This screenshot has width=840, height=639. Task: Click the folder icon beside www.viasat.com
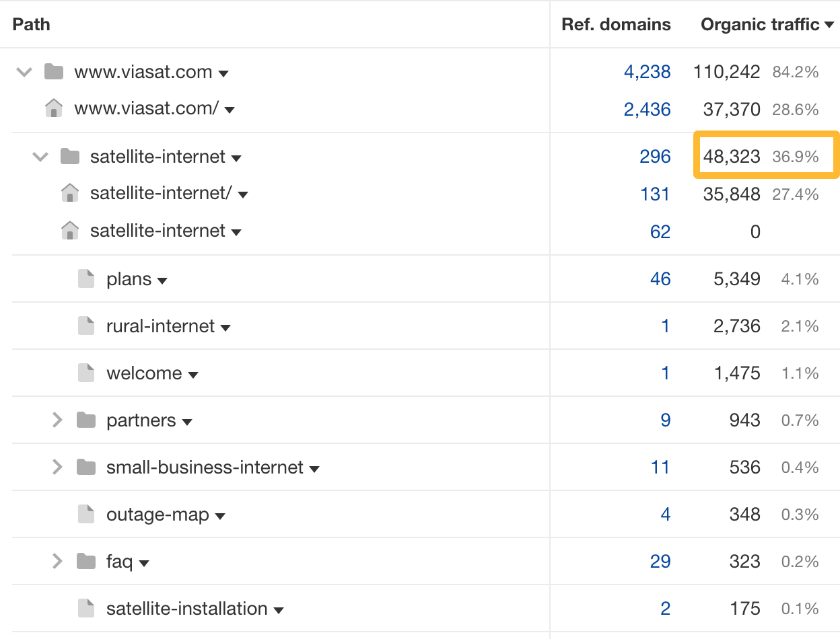click(x=53, y=71)
